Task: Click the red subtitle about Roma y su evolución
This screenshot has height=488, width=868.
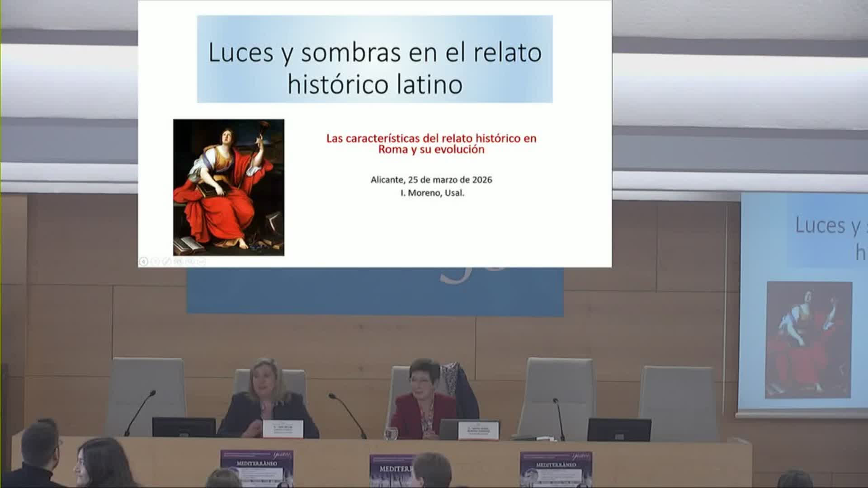Action: point(431,144)
